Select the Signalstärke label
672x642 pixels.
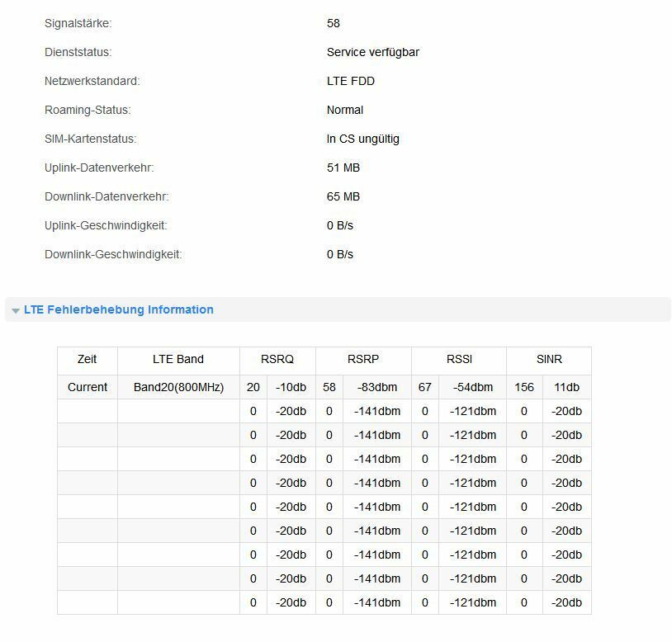78,23
